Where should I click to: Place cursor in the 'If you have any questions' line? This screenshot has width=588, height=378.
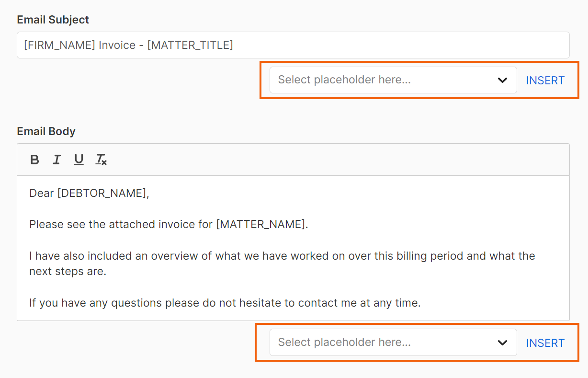[225, 303]
